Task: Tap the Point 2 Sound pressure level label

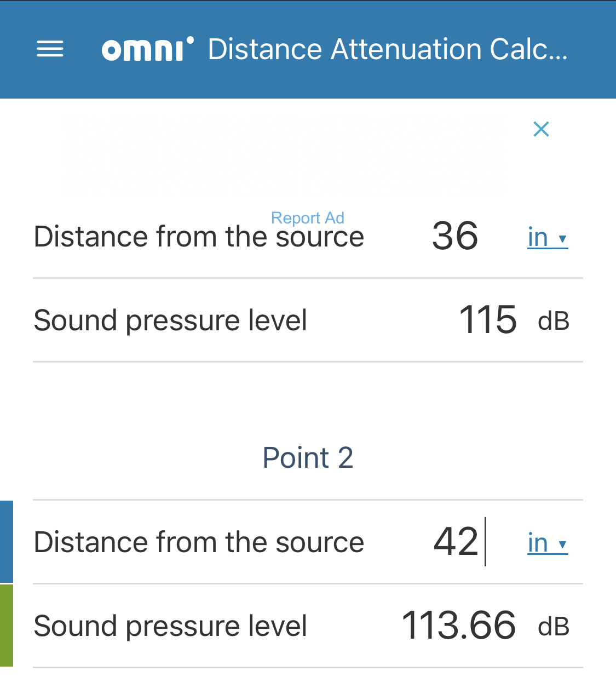Action: click(170, 626)
